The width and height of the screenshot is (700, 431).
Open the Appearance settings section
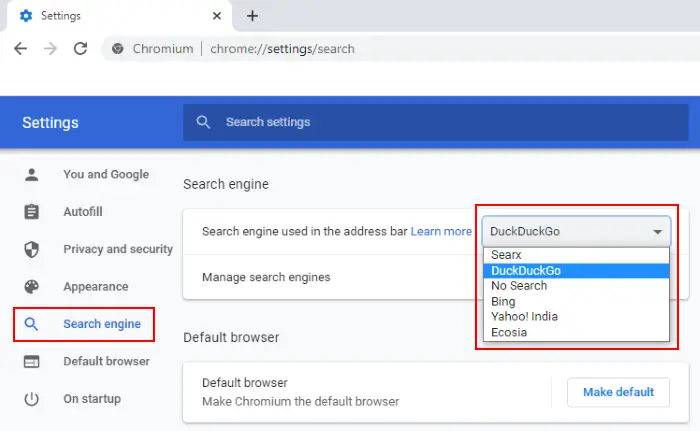96,287
